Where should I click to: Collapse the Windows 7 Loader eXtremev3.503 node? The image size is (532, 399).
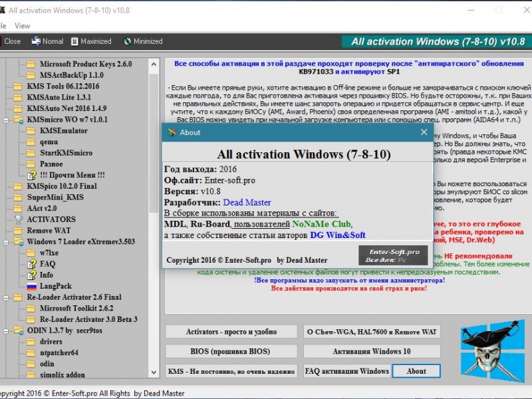click(6, 242)
